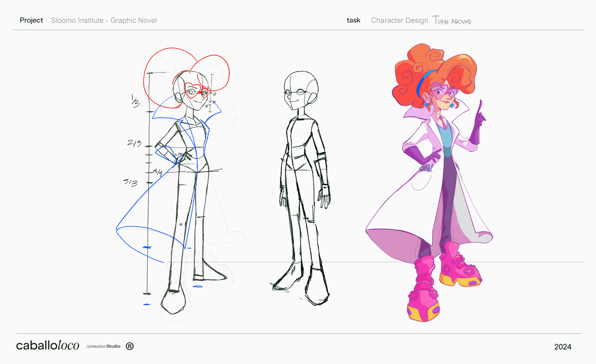Click the handwritten '4/4' proportion mark
596x364 pixels.
[158, 172]
